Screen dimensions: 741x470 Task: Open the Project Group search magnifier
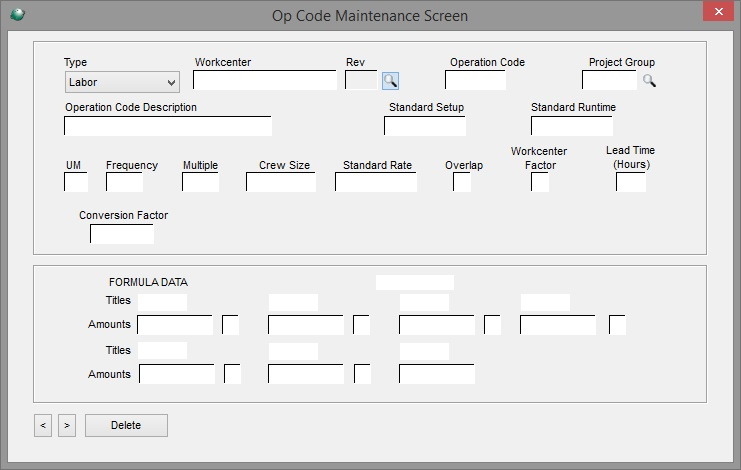point(649,81)
